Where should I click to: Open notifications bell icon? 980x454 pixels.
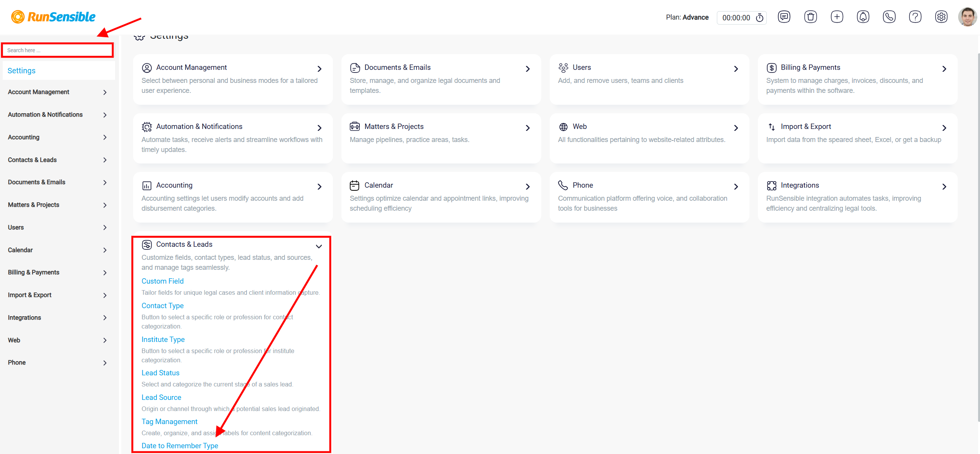[863, 17]
